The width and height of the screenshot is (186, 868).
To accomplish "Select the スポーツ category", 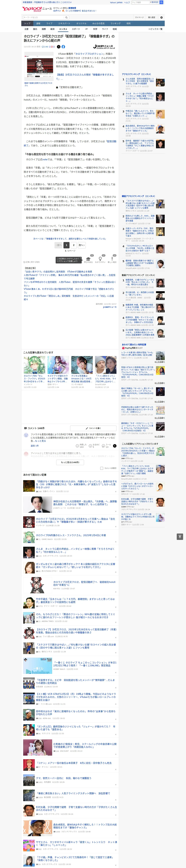I will tap(76, 29).
